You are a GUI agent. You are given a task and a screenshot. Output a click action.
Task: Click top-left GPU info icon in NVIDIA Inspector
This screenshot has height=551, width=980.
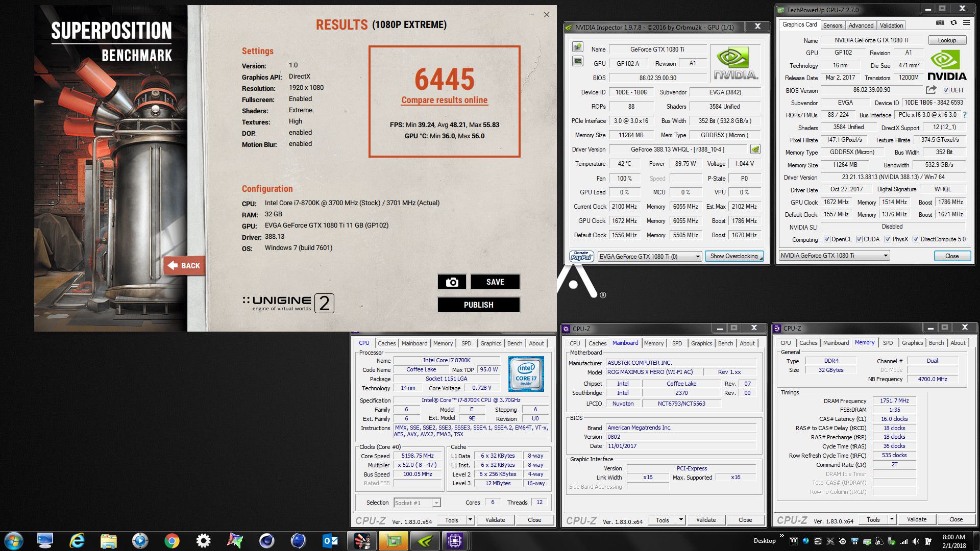(577, 47)
